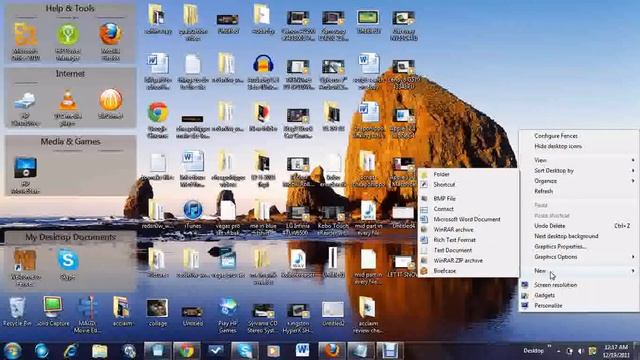Choose Undo Delete in context menu
The width and height of the screenshot is (640, 360).
[579, 226]
